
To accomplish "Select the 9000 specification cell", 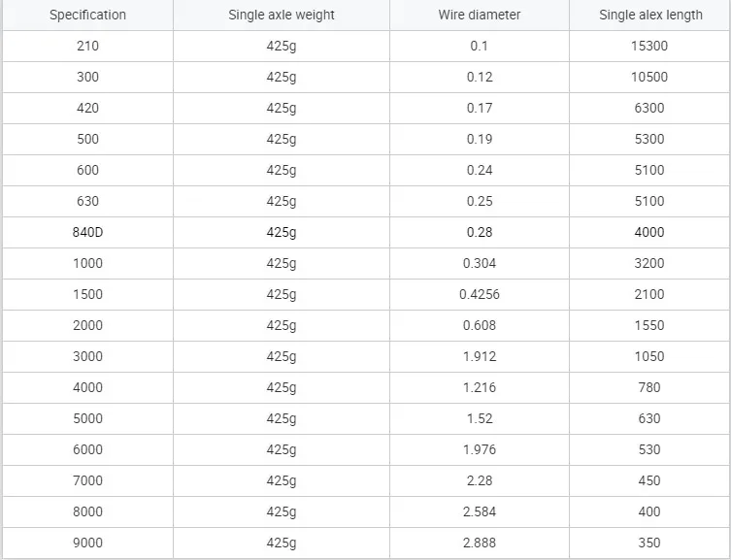I will click(87, 543).
